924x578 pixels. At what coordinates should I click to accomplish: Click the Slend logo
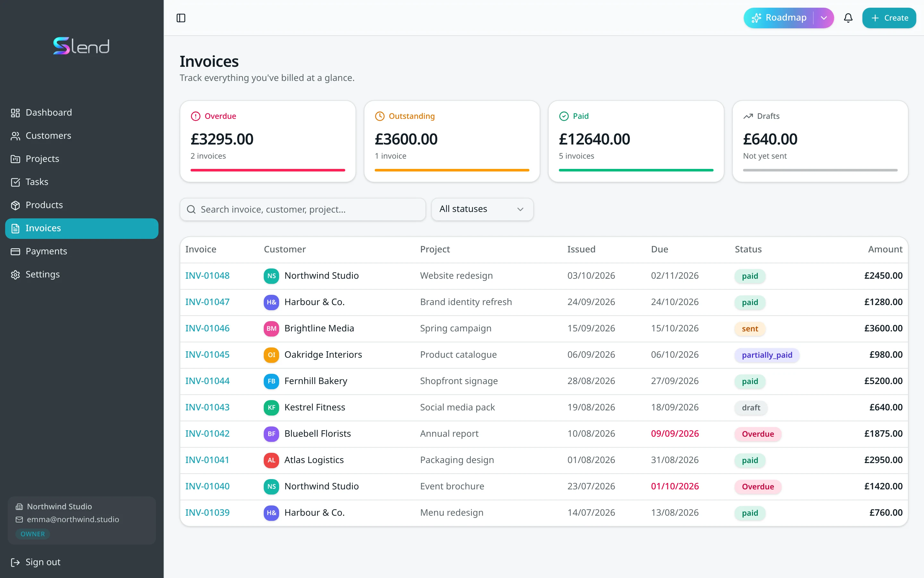click(x=81, y=46)
